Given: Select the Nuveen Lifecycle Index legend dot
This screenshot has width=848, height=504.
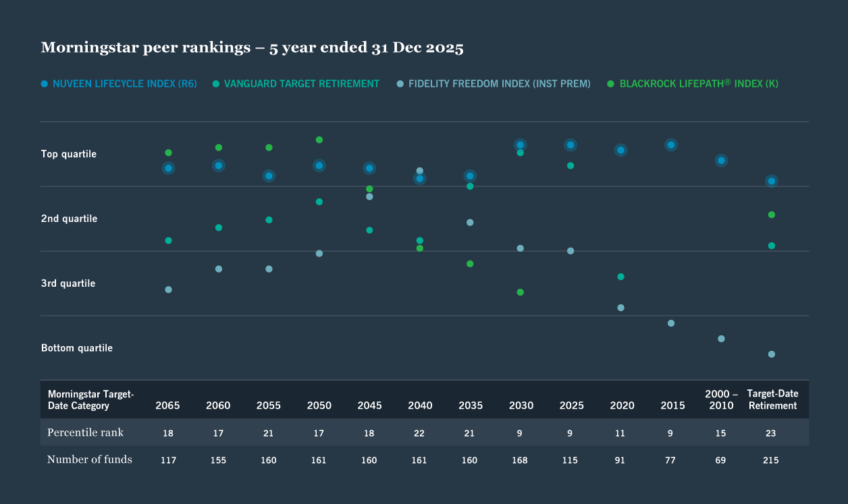Looking at the screenshot, I should point(44,84).
